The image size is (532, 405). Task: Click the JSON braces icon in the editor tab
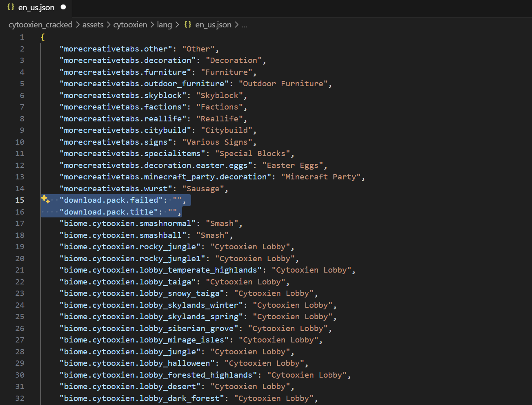[11, 7]
